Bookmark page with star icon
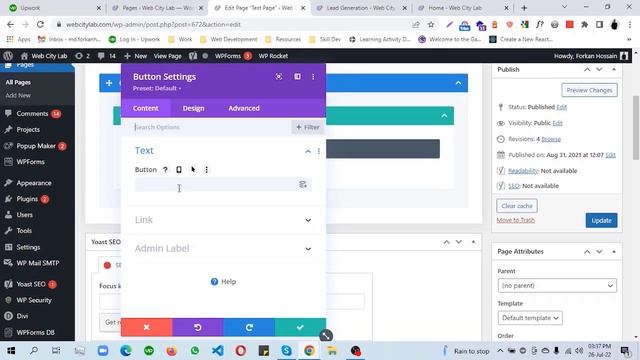Viewport: 640px width, 360px height. [431, 25]
